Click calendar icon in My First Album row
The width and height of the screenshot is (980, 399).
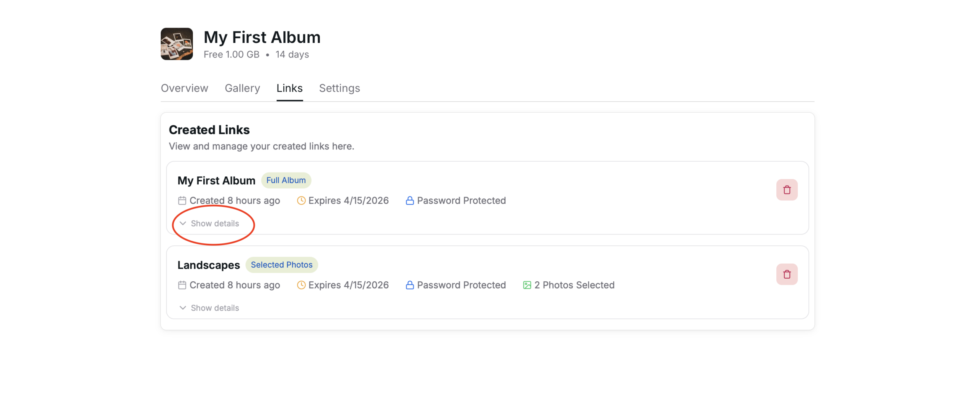[182, 200]
